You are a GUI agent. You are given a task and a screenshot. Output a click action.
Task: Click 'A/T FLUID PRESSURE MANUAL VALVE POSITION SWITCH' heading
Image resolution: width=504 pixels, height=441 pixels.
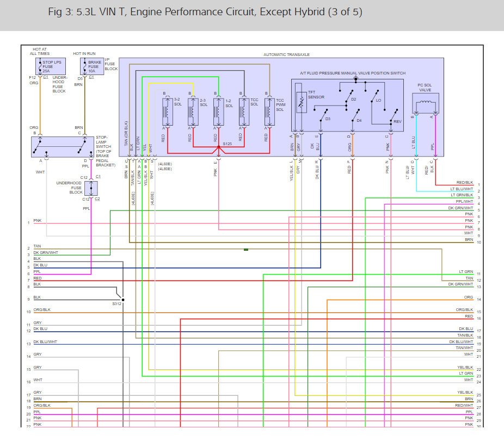(x=353, y=73)
